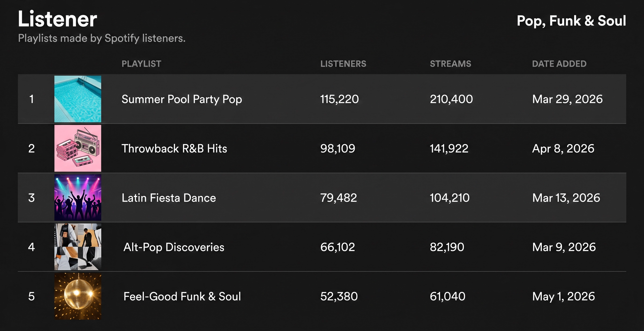
Task: Click the date Mar 13, 2026
Action: pyautogui.click(x=566, y=198)
